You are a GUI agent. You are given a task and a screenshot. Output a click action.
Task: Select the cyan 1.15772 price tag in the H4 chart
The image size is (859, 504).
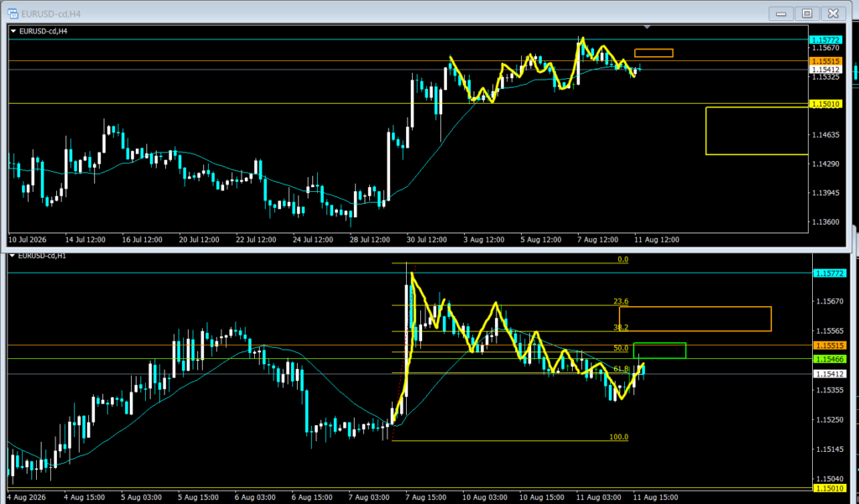click(826, 40)
